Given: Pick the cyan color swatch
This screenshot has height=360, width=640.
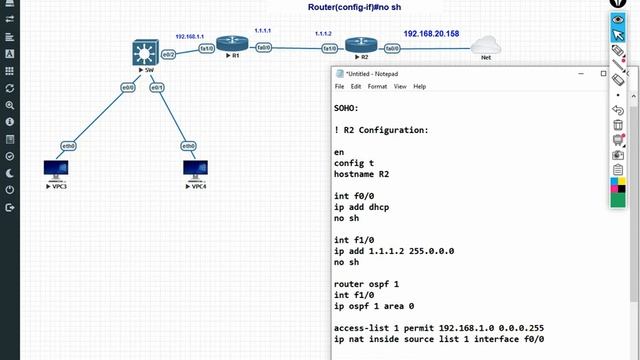Looking at the screenshot, I should tap(614, 181).
